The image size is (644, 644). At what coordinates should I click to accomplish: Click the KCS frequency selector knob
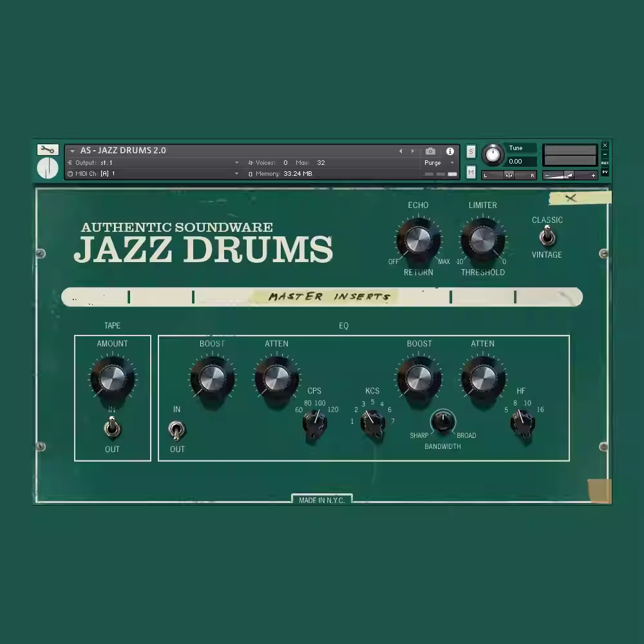(x=372, y=424)
